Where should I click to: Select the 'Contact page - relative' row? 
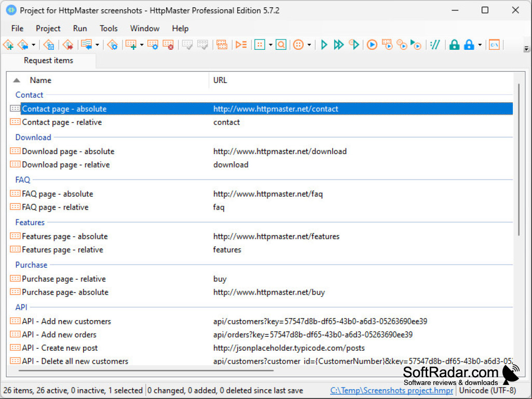261,122
